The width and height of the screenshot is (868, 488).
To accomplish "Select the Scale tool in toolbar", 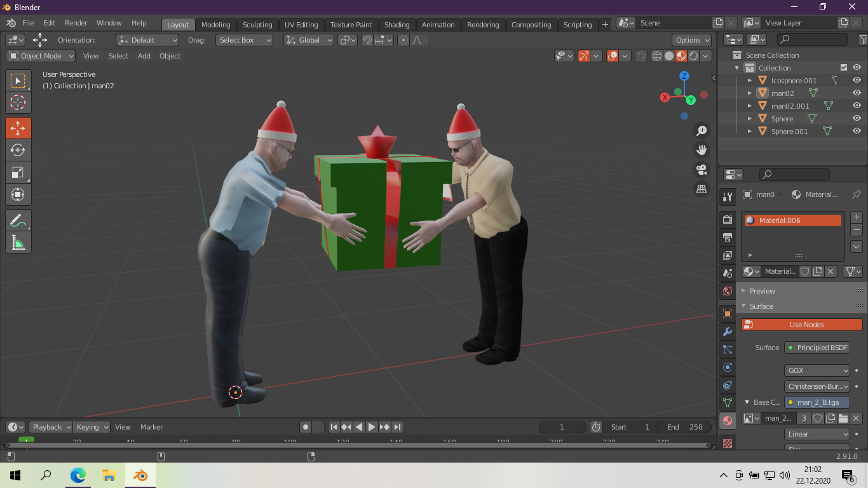I will (x=18, y=172).
